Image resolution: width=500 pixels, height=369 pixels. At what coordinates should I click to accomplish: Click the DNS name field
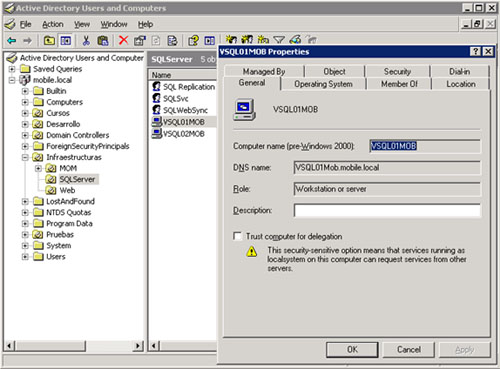click(x=387, y=167)
